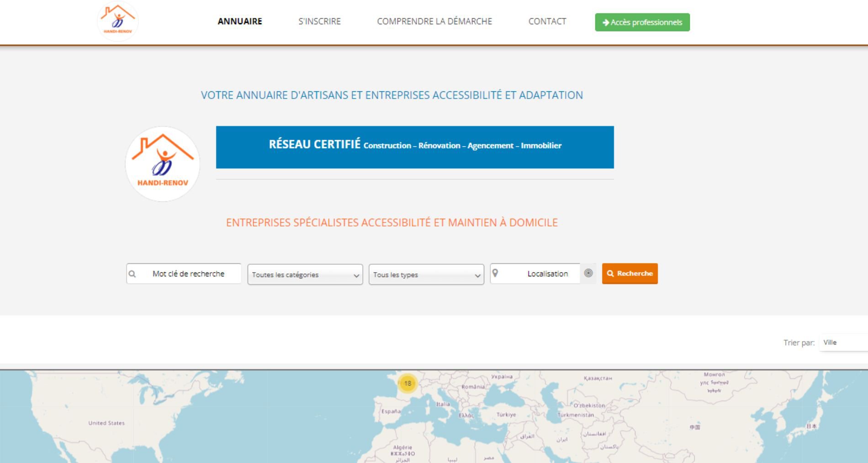Image resolution: width=868 pixels, height=463 pixels.
Task: Click the Réseau Certifié blue banner
Action: (x=415, y=147)
